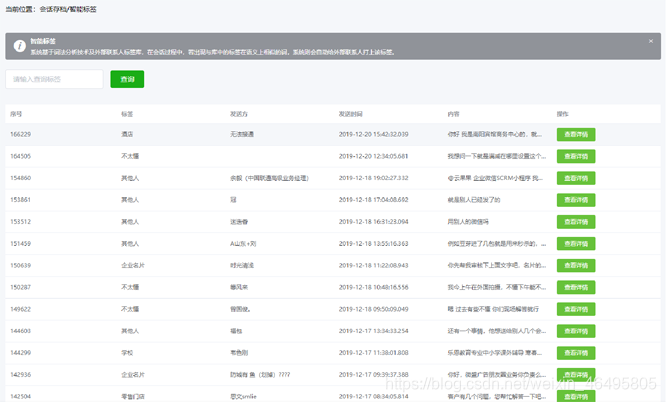Select serial number 150287
This screenshot has width=666, height=402.
tap(20, 287)
